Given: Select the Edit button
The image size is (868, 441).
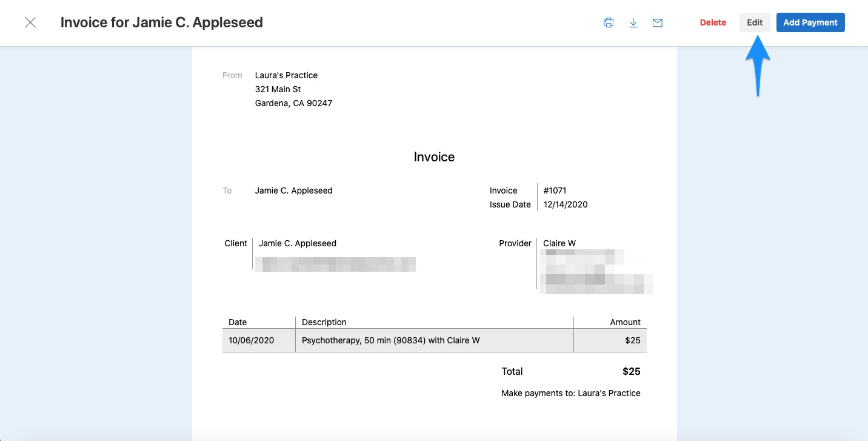Looking at the screenshot, I should (x=754, y=22).
